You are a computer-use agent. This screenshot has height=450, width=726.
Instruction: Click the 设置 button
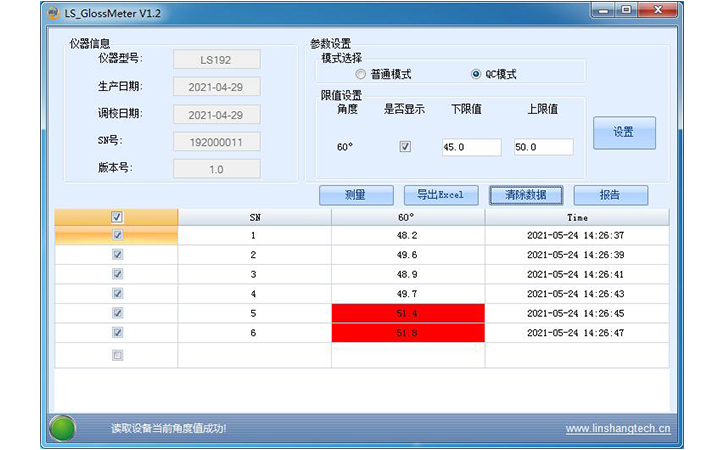coord(624,132)
